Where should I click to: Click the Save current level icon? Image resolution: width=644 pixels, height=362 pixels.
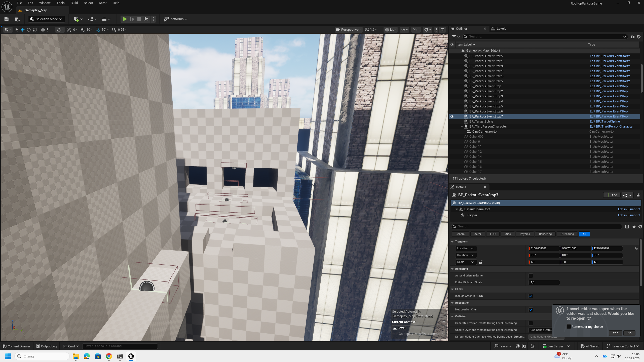7,19
